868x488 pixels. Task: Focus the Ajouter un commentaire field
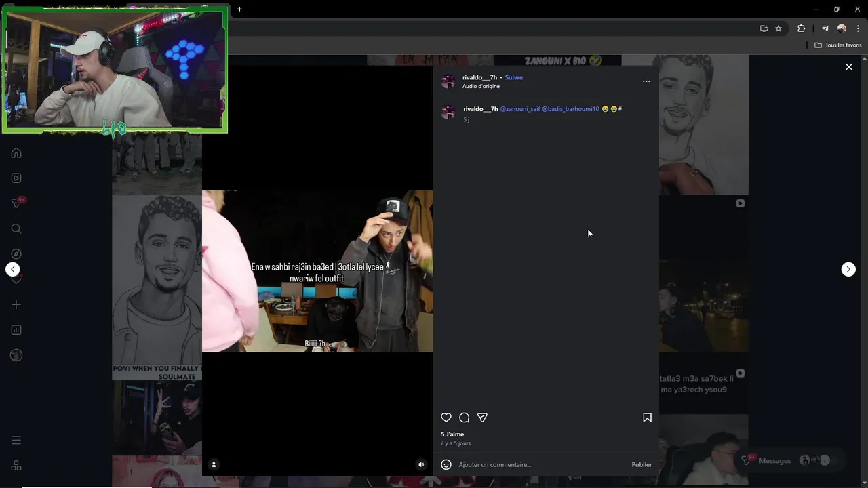tap(542, 464)
